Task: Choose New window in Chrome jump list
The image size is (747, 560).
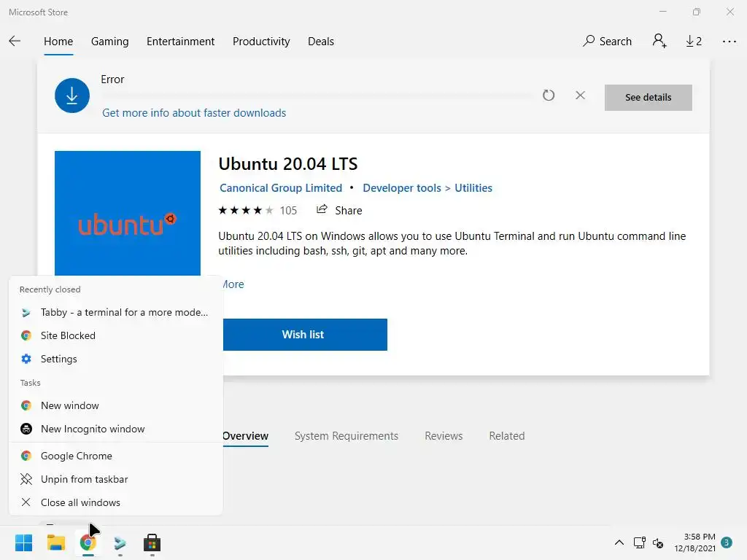Action: (x=116, y=405)
